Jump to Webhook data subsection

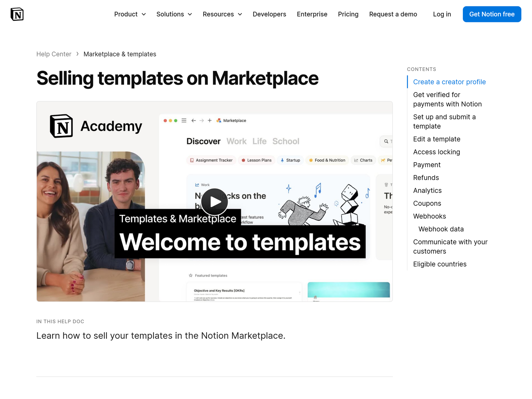coord(441,229)
